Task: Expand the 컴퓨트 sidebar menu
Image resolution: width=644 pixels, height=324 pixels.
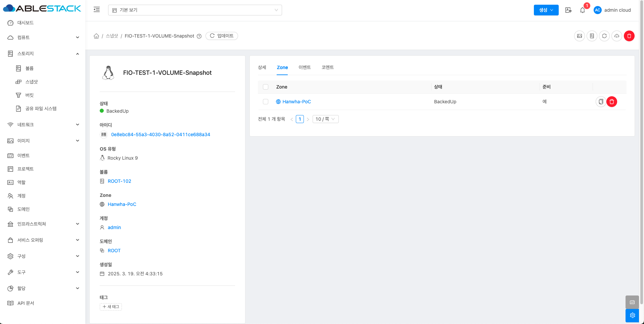Action: (43, 38)
